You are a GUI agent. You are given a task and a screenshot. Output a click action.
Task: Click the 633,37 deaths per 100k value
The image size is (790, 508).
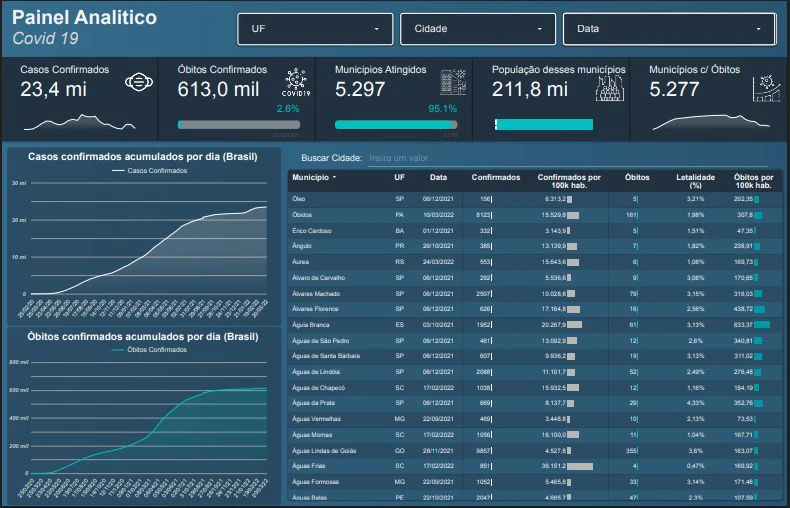(x=743, y=325)
